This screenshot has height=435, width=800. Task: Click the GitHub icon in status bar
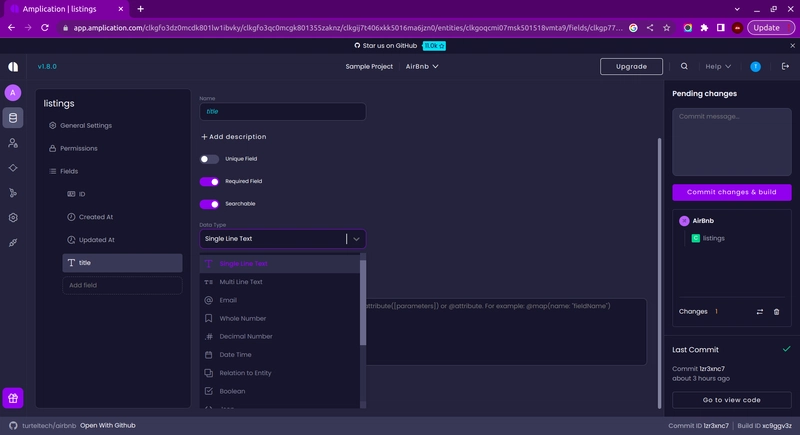click(13, 425)
